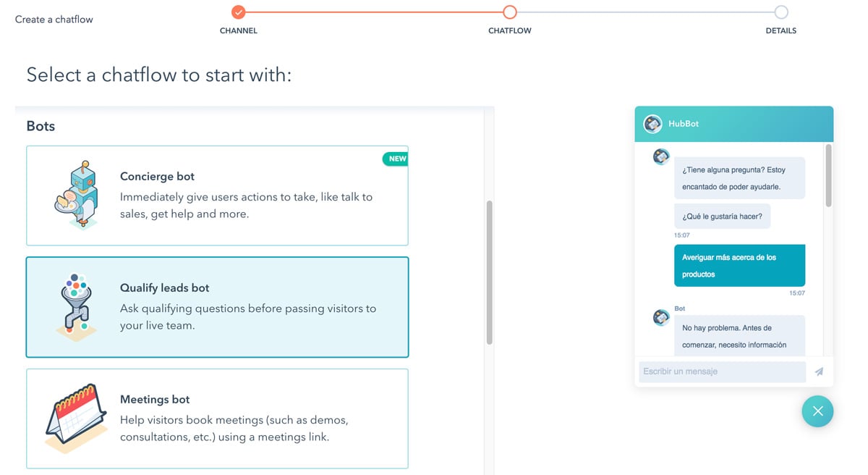Click the send message paper-plane icon
The height and width of the screenshot is (475, 868).
pos(820,371)
